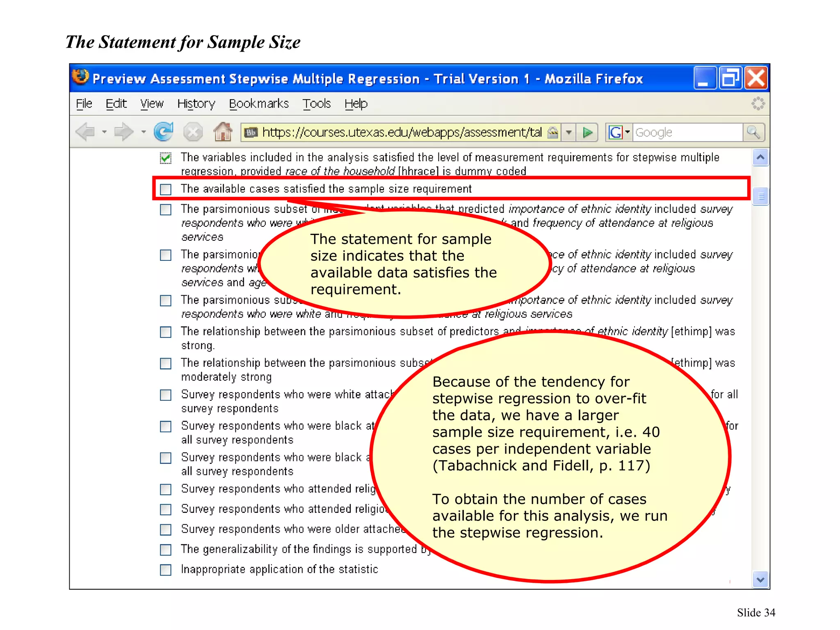Open the Edit menu

pos(116,104)
